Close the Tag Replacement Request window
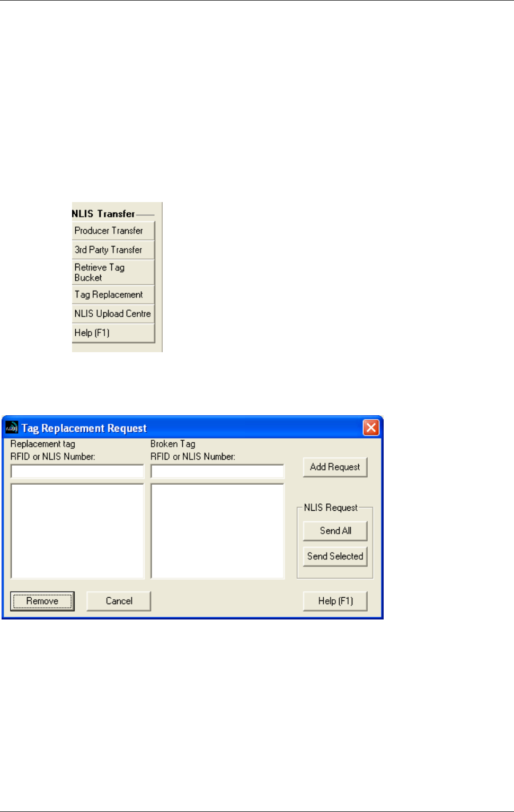Viewport: 514px width, 812px height. click(371, 427)
